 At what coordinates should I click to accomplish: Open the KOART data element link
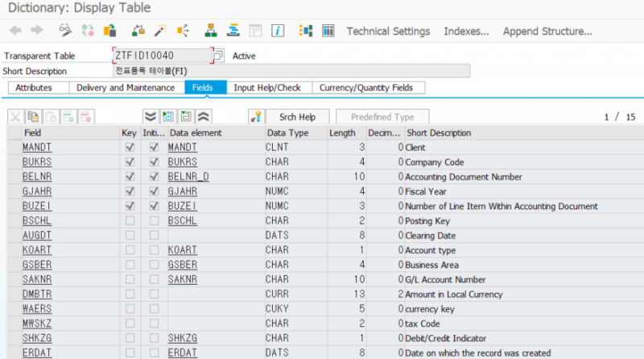[x=183, y=250]
